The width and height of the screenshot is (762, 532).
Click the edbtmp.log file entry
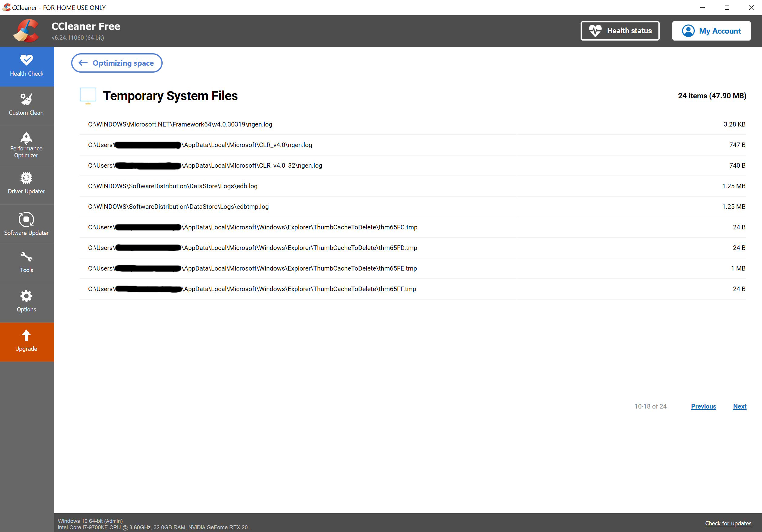point(178,207)
